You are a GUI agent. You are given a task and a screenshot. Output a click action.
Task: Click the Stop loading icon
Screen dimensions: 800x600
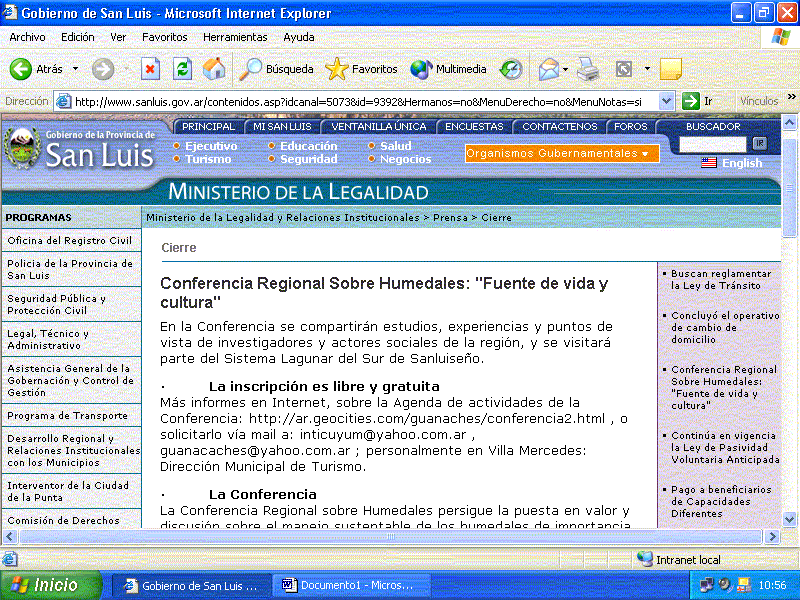(x=151, y=69)
